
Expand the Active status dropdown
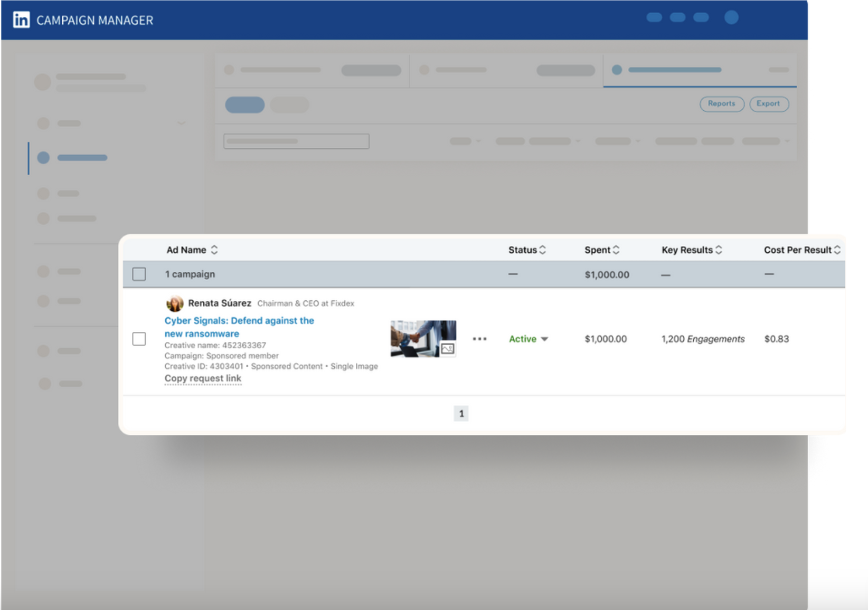[544, 339]
